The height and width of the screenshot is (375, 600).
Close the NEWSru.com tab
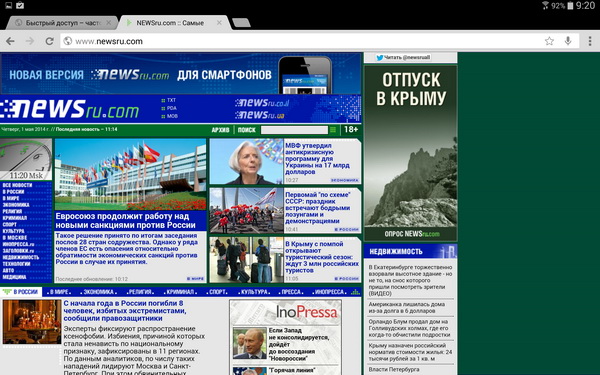point(219,23)
